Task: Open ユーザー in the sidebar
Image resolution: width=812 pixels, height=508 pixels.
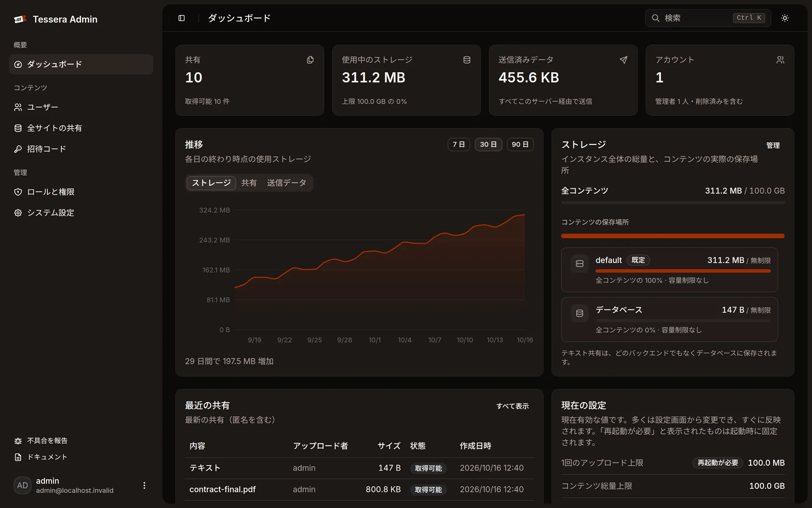Action: [81, 107]
